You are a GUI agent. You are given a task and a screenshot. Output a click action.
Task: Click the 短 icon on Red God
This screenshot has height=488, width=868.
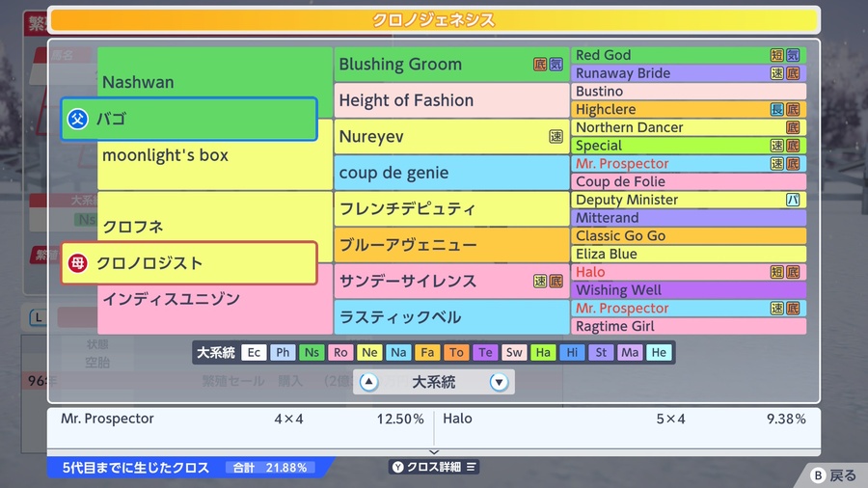(777, 55)
